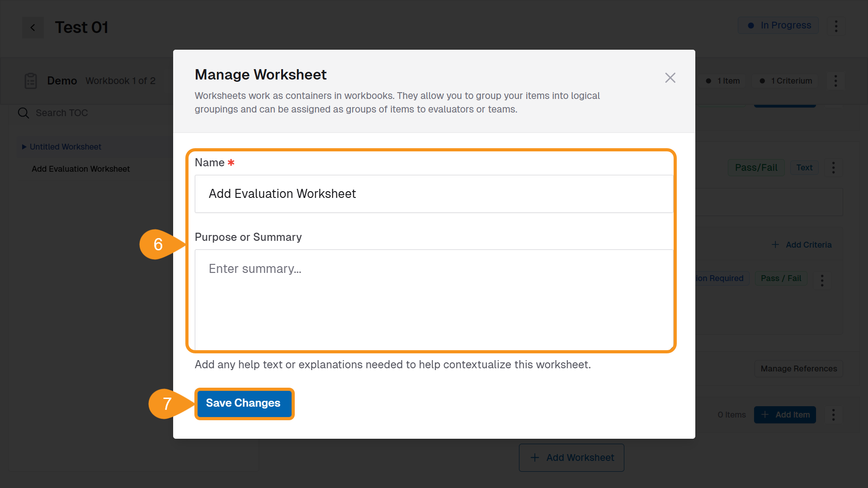Click the back arrow next to Test 01
The height and width of the screenshot is (488, 868).
pos(33,27)
